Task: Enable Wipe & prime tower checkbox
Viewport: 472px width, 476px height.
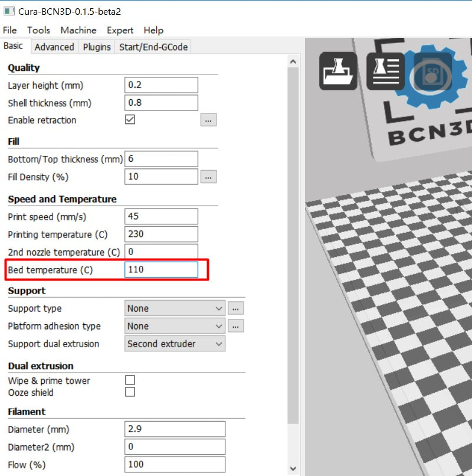Action: tap(130, 380)
